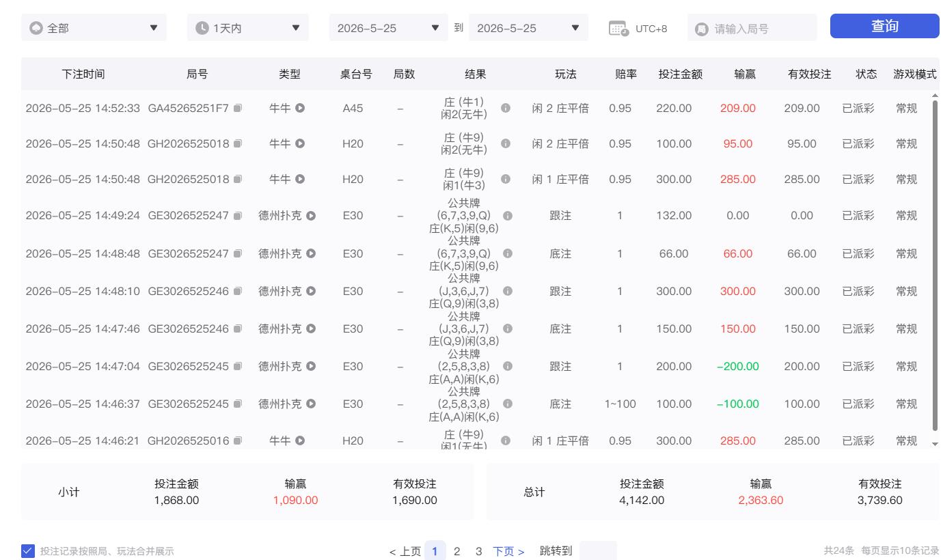Viewport: 943px width, 560px height.
Task: Play replay for 德州扑克 round at 14:46:37
Action: [311, 404]
